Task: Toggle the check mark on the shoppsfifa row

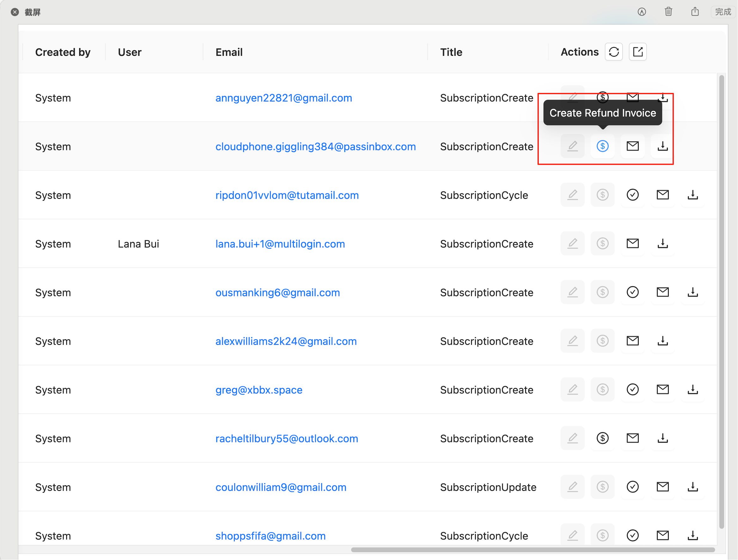Action: pos(633,535)
